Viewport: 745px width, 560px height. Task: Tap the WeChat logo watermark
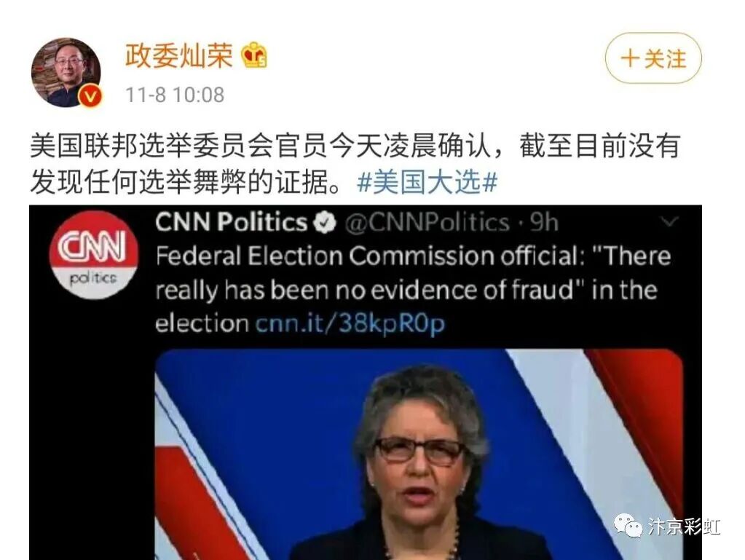point(628,525)
